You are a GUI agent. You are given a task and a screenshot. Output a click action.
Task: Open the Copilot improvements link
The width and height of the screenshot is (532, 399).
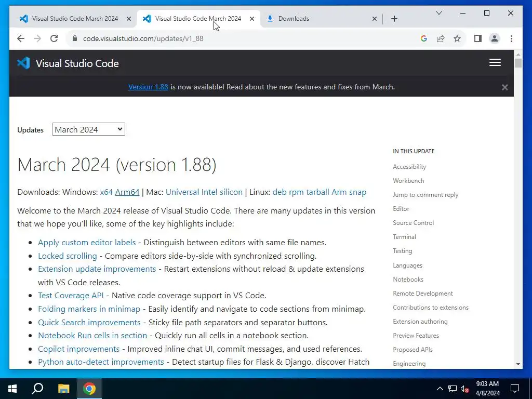click(79, 349)
